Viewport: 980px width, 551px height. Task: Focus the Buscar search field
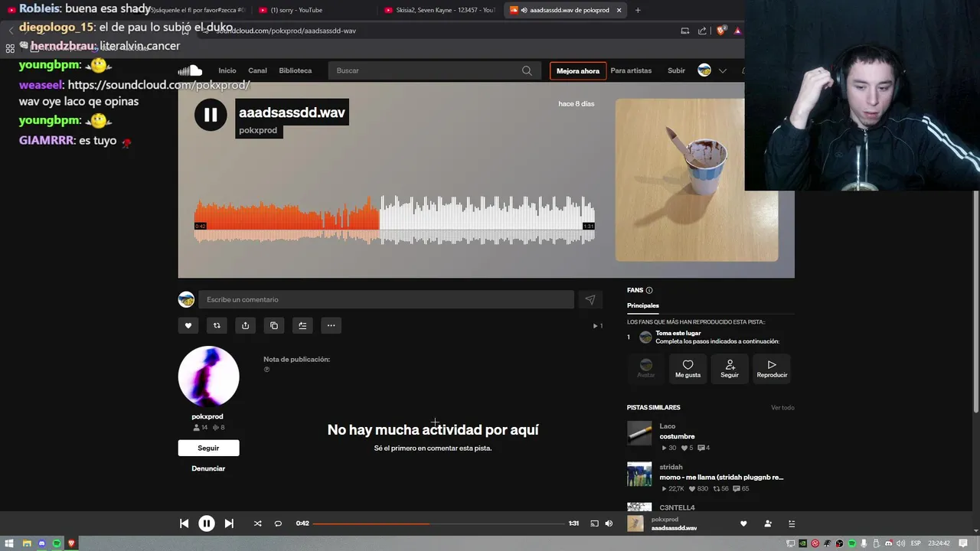433,70
